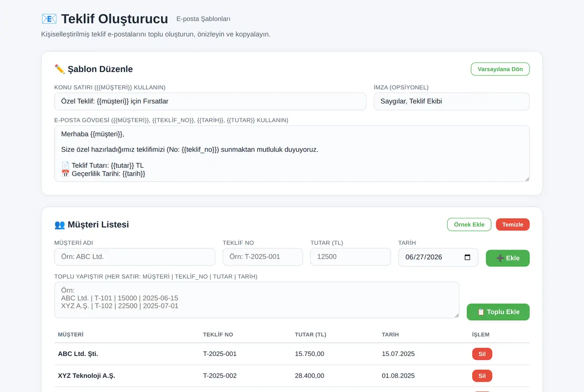584x392 pixels.
Task: Click the T-2025-002 offer number cell
Action: point(220,376)
